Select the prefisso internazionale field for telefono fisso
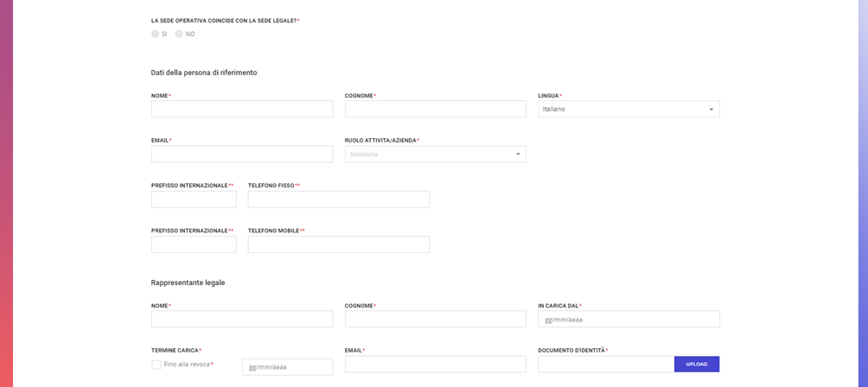 tap(194, 200)
